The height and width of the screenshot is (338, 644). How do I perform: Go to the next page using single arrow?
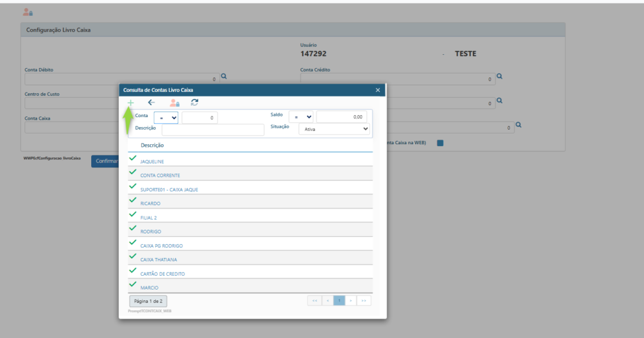351,301
